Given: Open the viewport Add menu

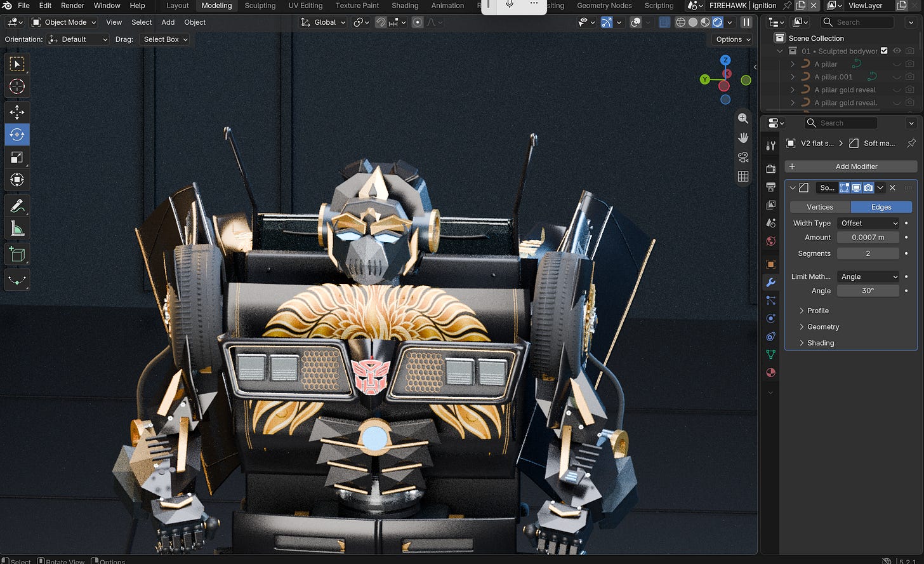Looking at the screenshot, I should point(168,22).
